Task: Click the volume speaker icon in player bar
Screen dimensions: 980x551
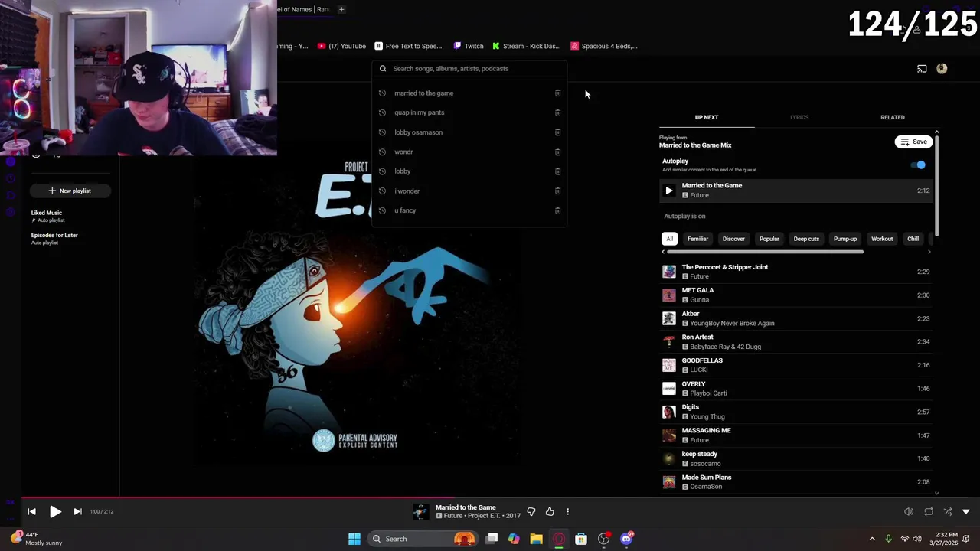Action: pos(909,511)
